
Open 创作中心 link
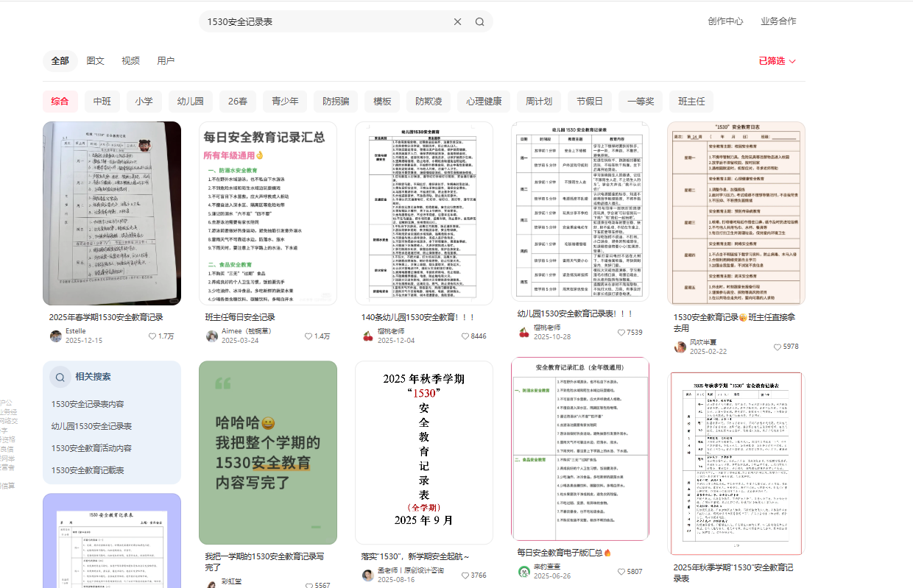coord(725,21)
